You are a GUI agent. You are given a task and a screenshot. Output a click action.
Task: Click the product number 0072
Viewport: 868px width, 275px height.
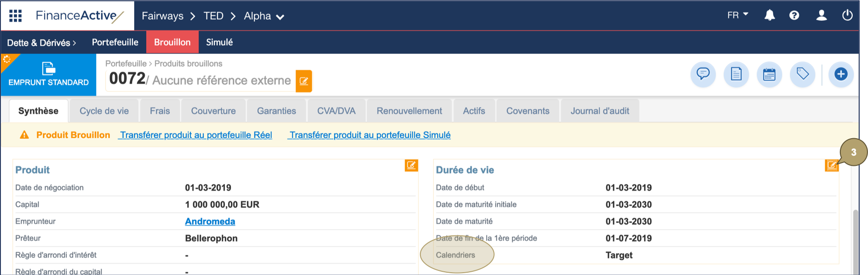coord(127,79)
